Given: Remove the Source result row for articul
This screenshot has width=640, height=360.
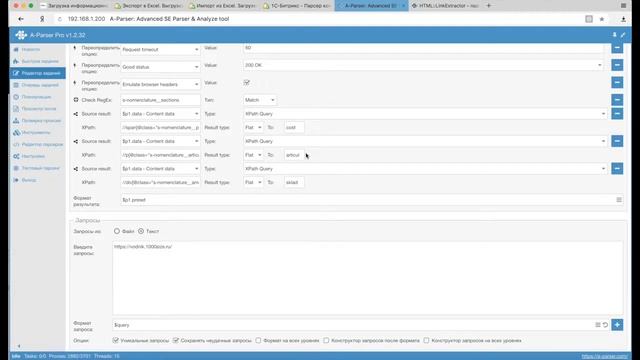Looking at the screenshot, I should point(617,141).
